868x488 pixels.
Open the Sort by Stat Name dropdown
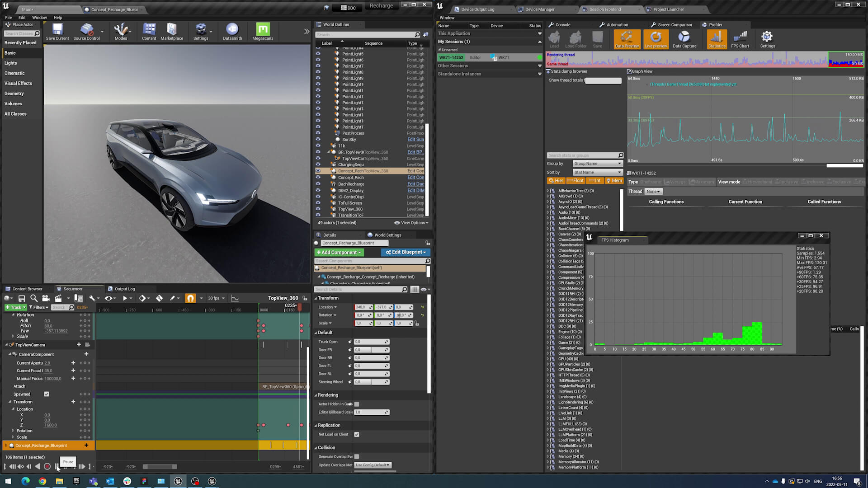click(598, 172)
